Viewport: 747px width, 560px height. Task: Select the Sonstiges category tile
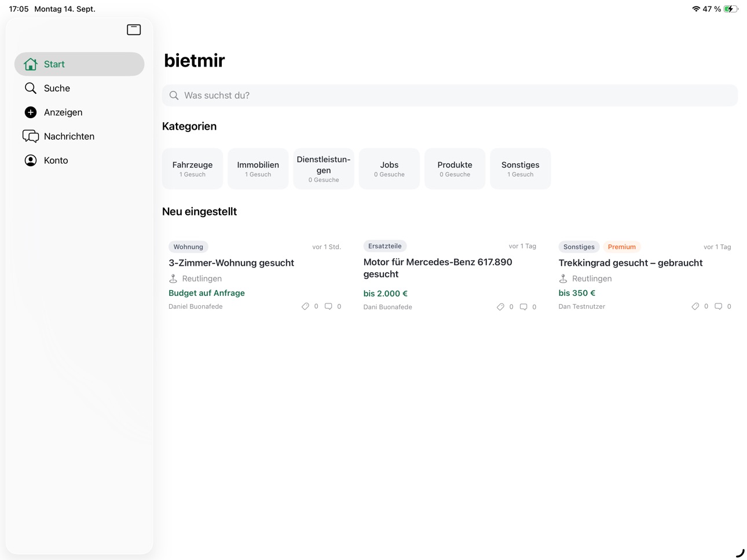click(521, 169)
